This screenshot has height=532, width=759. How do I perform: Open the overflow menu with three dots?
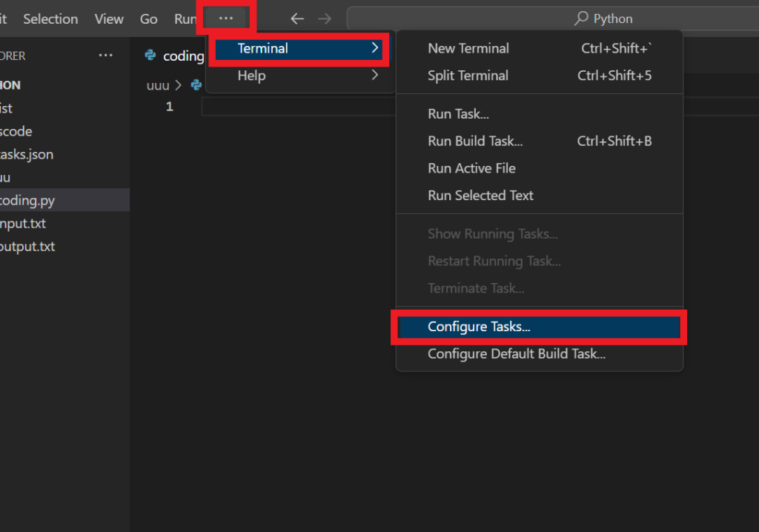pyautogui.click(x=225, y=17)
